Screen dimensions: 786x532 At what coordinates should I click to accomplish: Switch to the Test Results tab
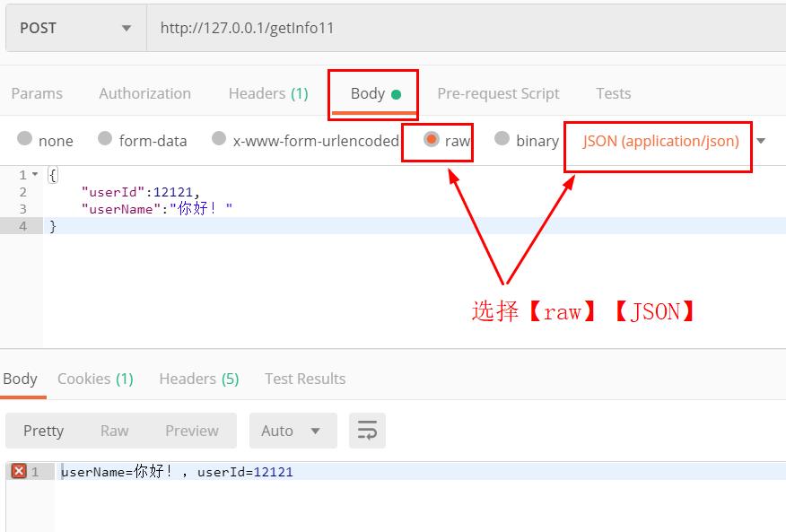pyautogui.click(x=305, y=379)
